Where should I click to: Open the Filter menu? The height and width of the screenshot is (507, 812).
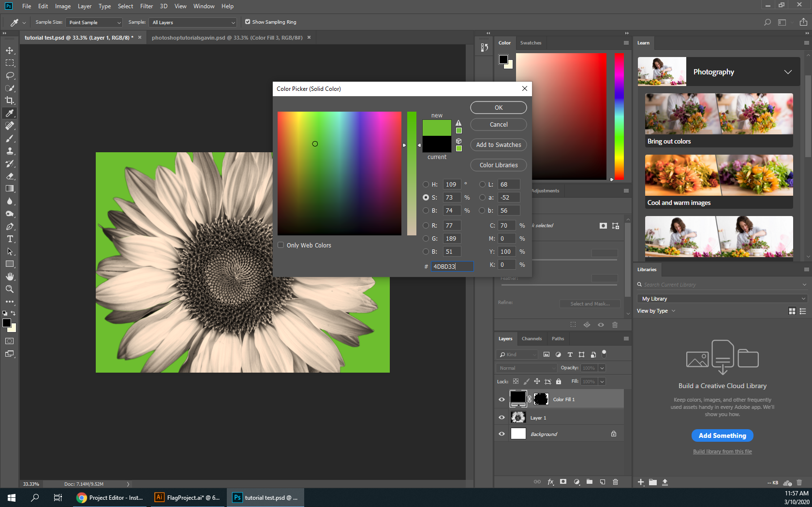click(147, 6)
